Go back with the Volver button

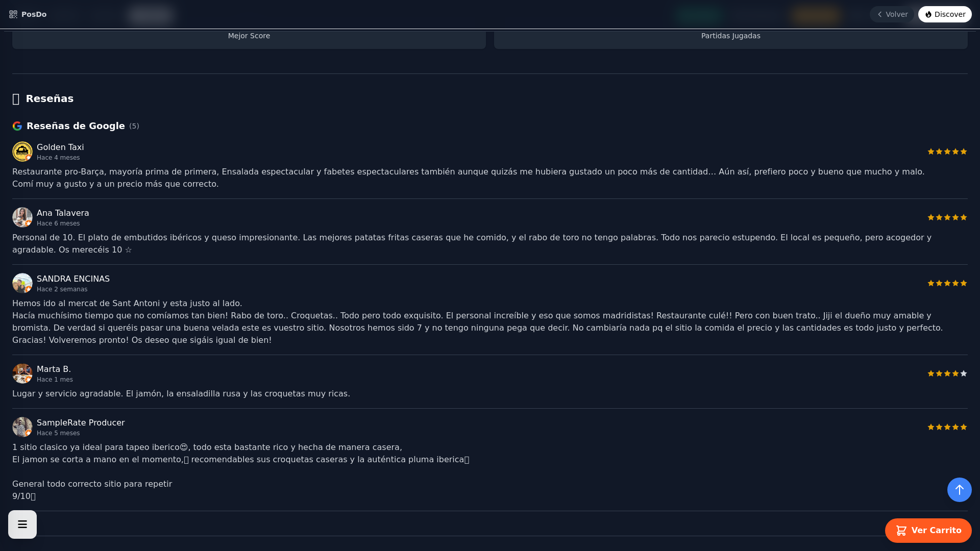[x=892, y=14]
